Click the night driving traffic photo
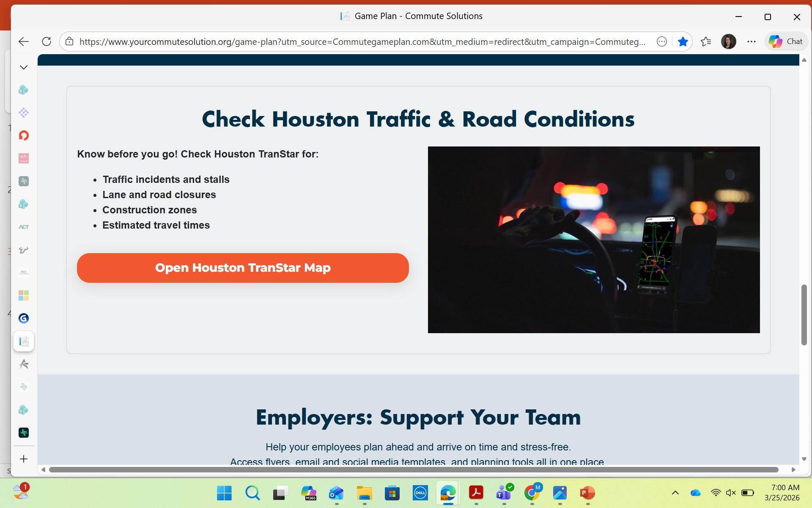Viewport: 812px width, 508px height. pyautogui.click(x=593, y=240)
